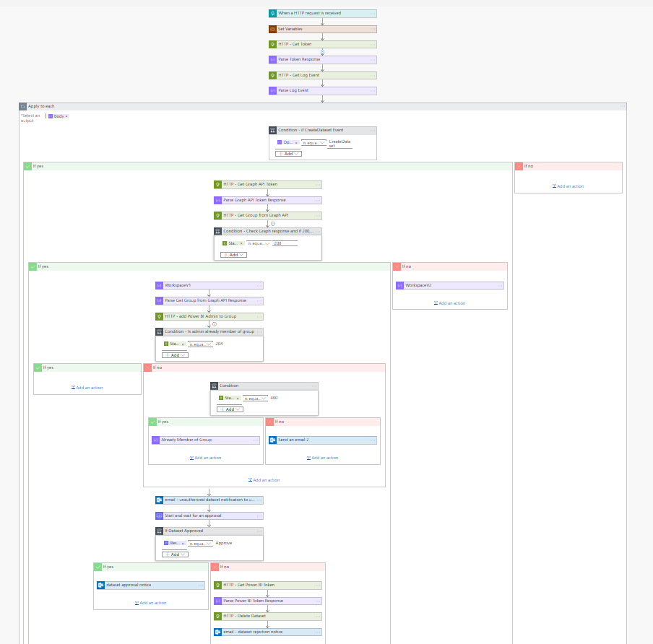Click the Send an email 2 Outlook icon
The height and width of the screenshot is (644, 653).
click(272, 440)
